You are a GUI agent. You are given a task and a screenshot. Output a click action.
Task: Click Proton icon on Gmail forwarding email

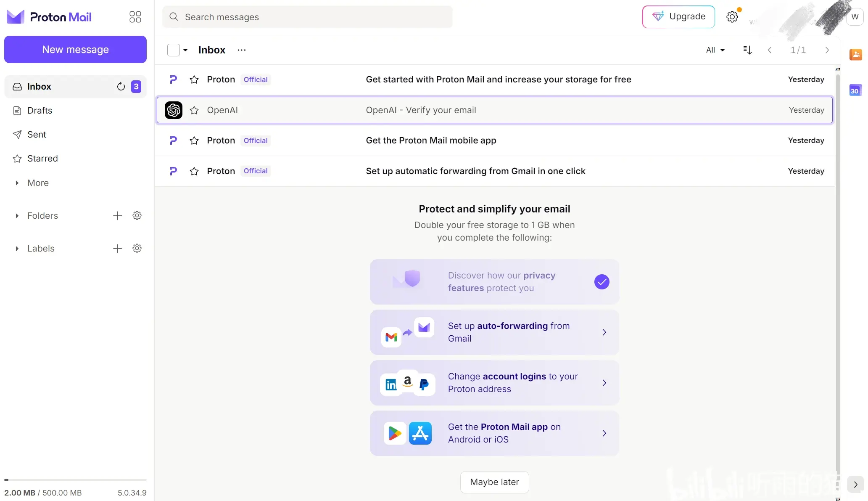click(x=173, y=171)
